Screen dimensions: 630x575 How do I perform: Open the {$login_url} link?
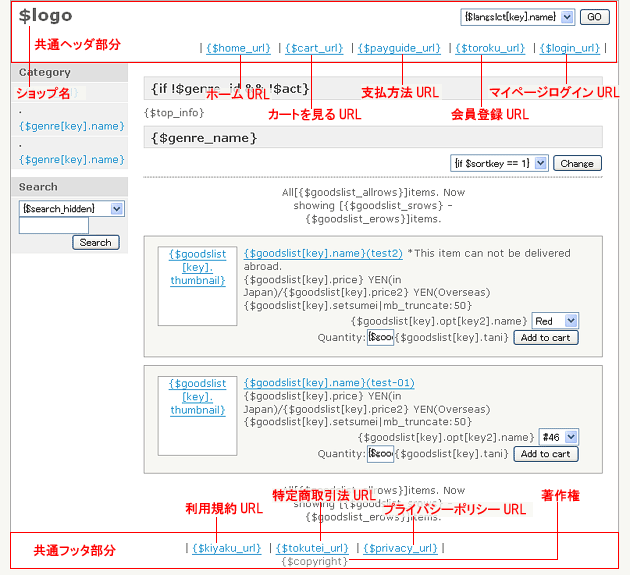[570, 48]
